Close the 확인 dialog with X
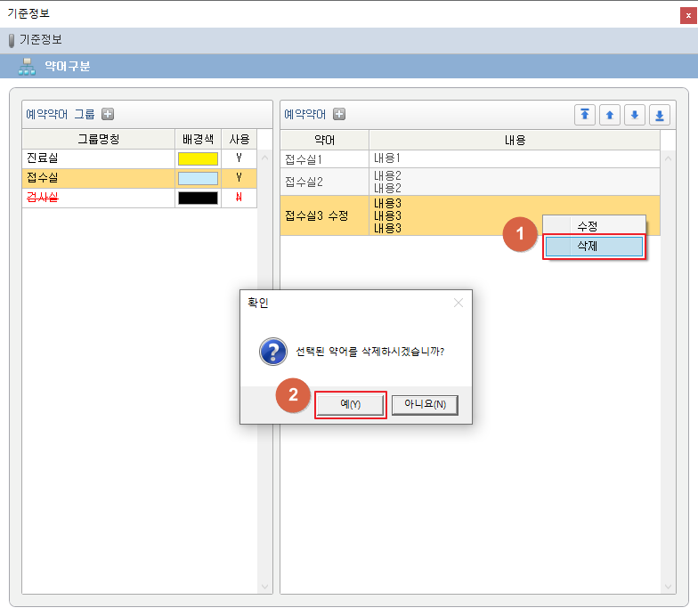This screenshot has height=616, width=698. [x=458, y=303]
